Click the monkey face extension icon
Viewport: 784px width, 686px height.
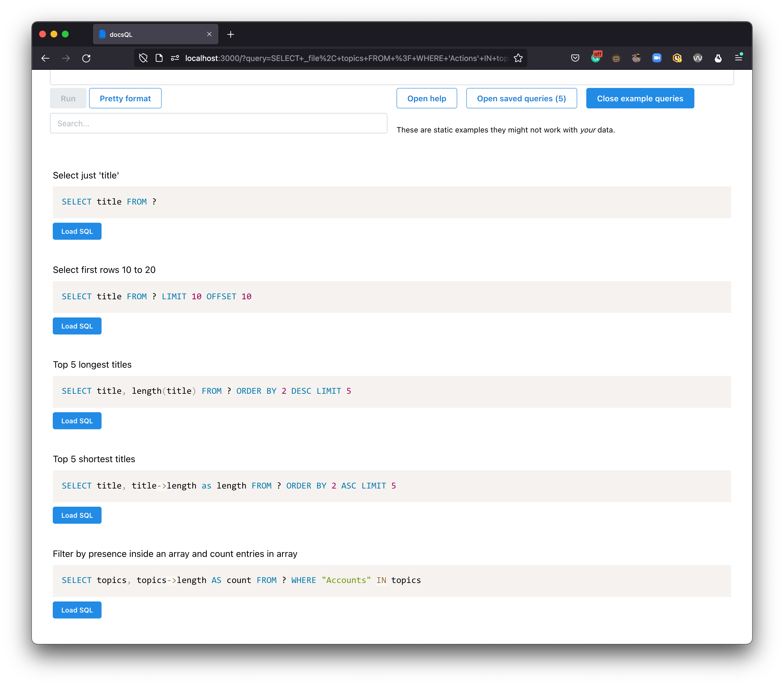point(616,58)
